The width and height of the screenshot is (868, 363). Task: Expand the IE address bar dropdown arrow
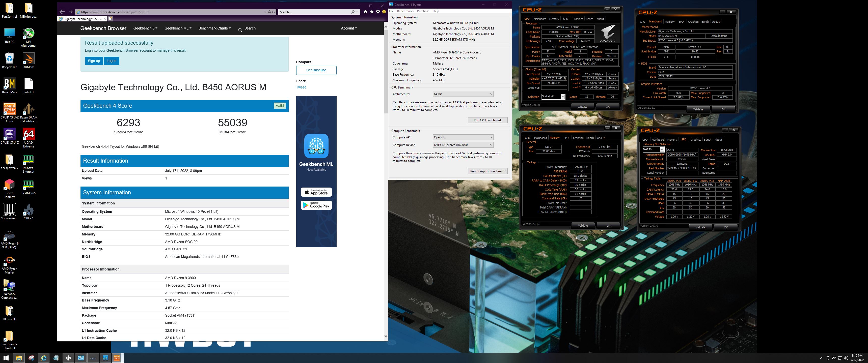265,12
